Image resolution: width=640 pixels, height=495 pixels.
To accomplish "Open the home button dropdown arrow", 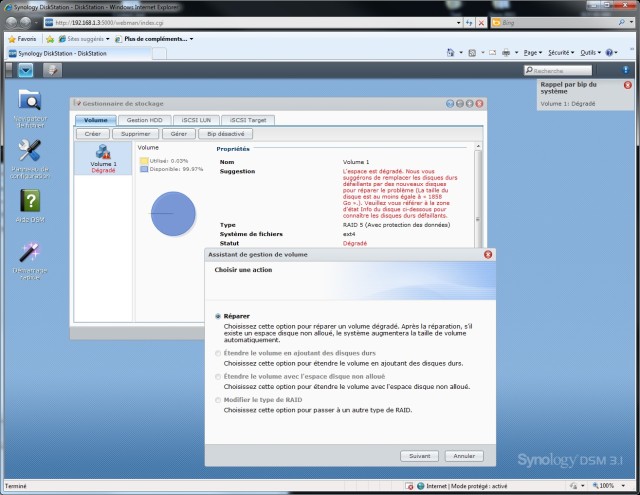I will click(x=461, y=53).
